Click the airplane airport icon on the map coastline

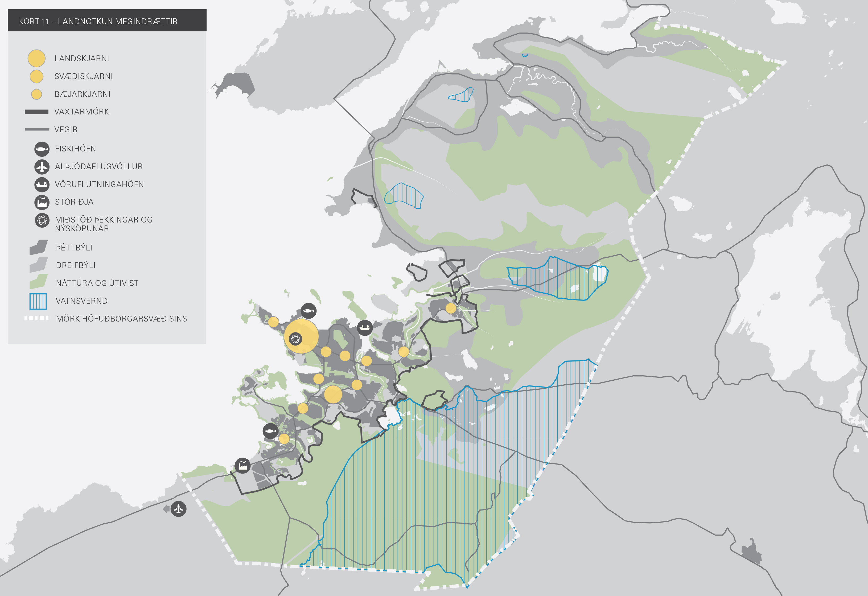pos(179,509)
